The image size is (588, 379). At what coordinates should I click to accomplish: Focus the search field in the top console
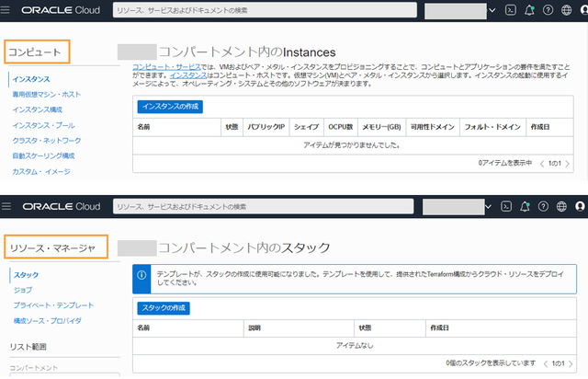(265, 10)
